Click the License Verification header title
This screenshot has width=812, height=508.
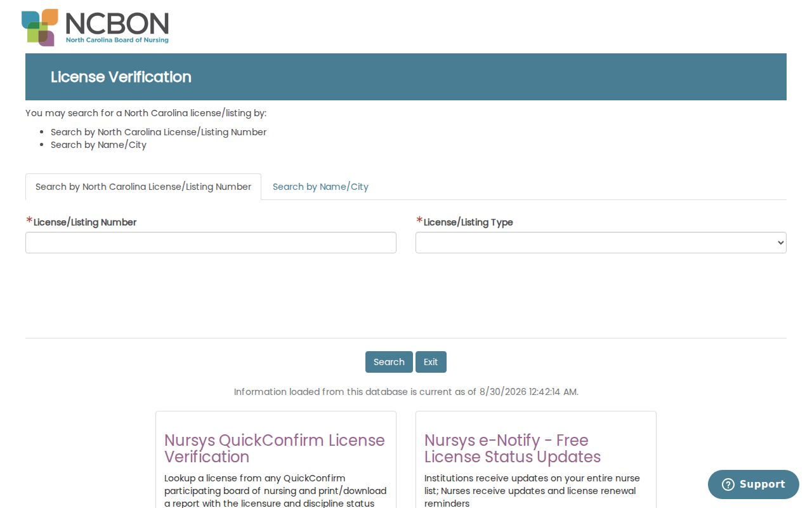click(121, 77)
